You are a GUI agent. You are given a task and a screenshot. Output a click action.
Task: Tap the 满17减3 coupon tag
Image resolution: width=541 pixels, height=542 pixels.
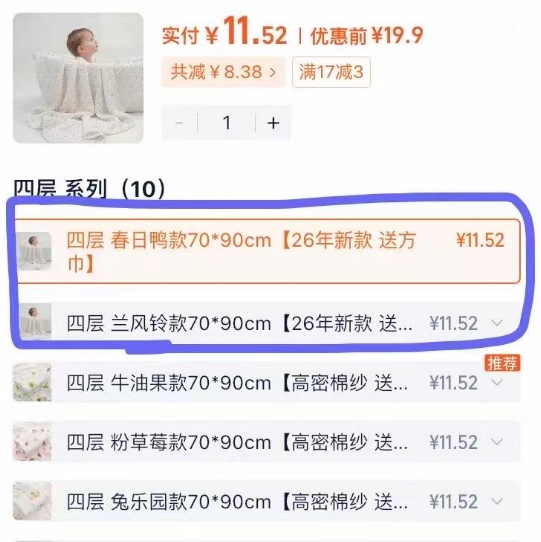tap(331, 72)
